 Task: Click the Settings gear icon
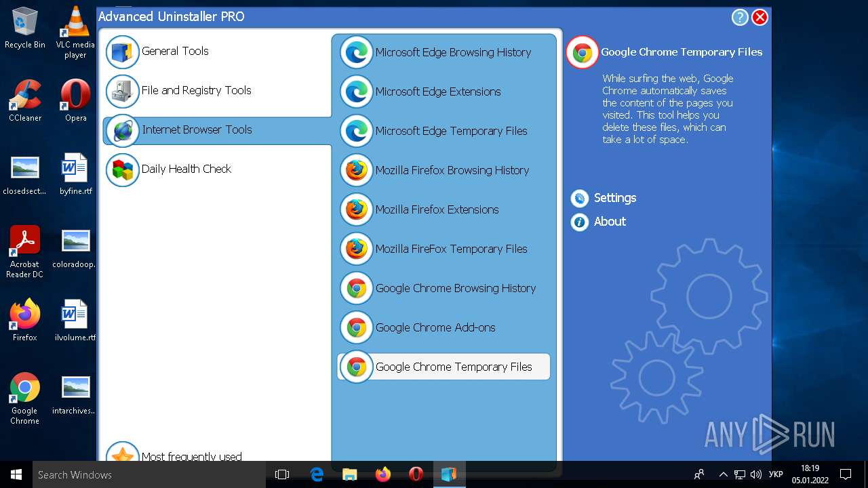tap(579, 198)
